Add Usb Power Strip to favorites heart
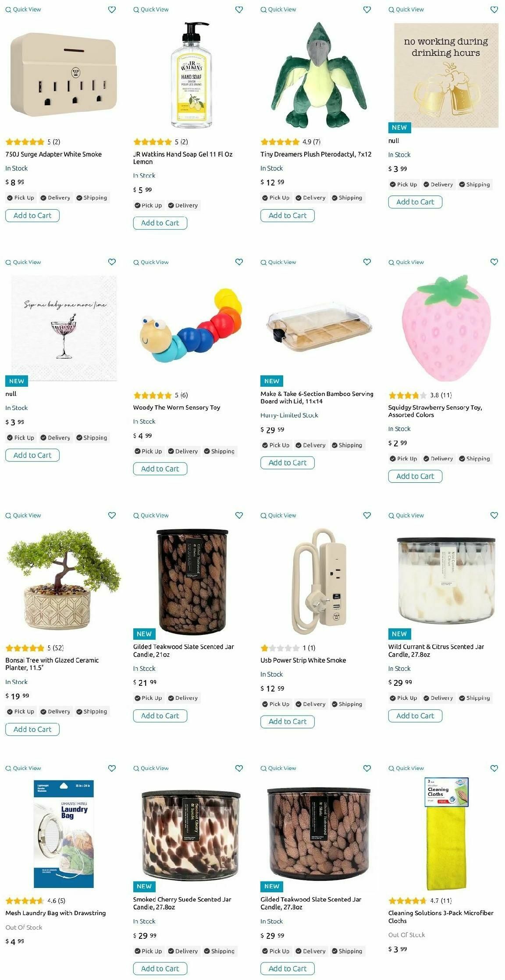Image resolution: width=505 pixels, height=980 pixels. (x=367, y=515)
